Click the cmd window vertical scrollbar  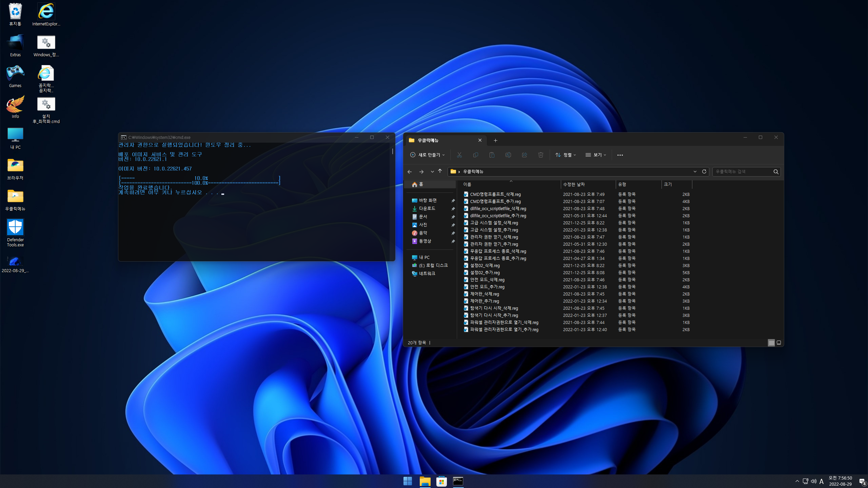coord(393,151)
